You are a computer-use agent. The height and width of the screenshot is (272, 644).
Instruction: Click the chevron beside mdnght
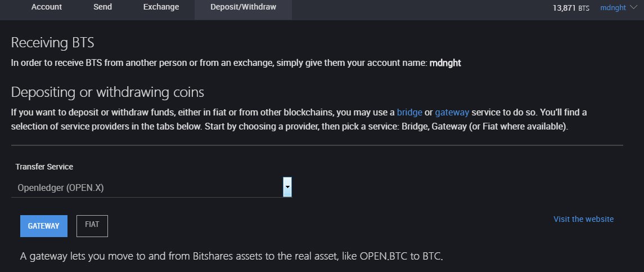(634, 8)
